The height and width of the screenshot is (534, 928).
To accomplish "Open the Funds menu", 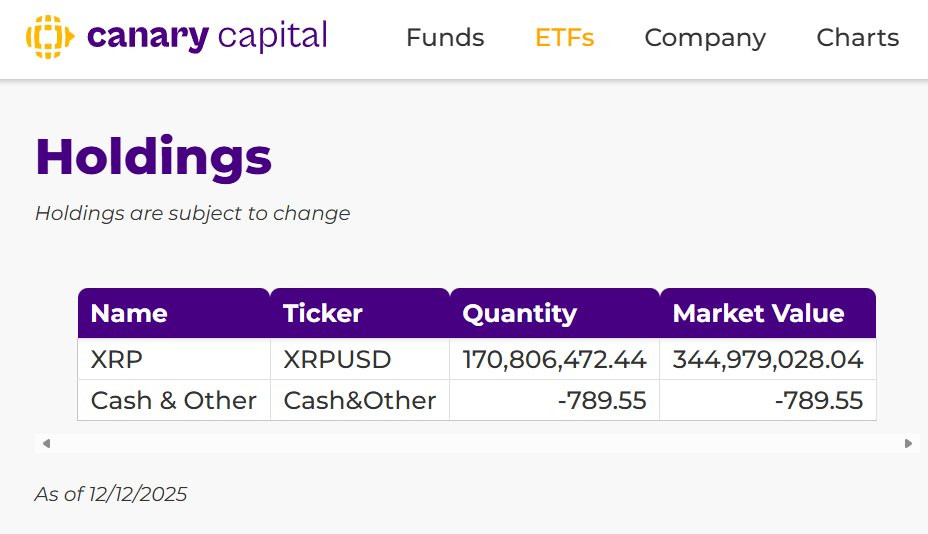I will click(x=445, y=38).
